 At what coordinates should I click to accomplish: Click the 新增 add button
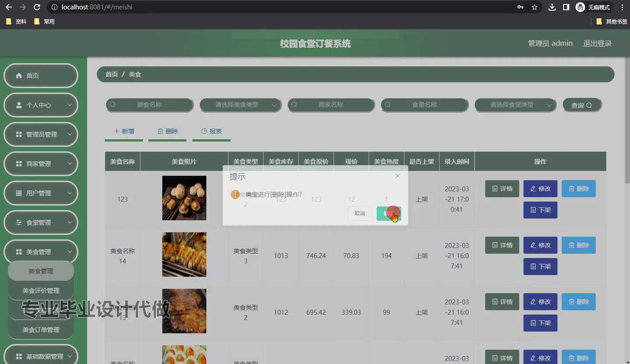tap(124, 132)
